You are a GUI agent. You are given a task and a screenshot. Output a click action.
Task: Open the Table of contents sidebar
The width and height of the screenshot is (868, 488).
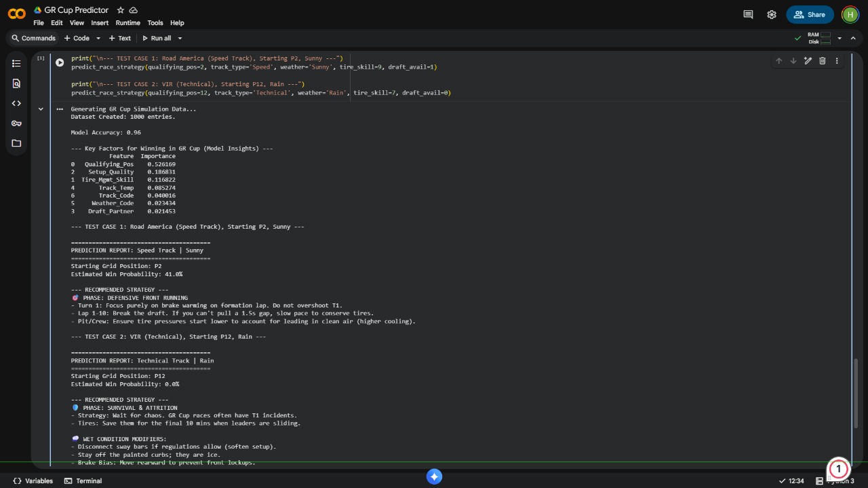16,63
